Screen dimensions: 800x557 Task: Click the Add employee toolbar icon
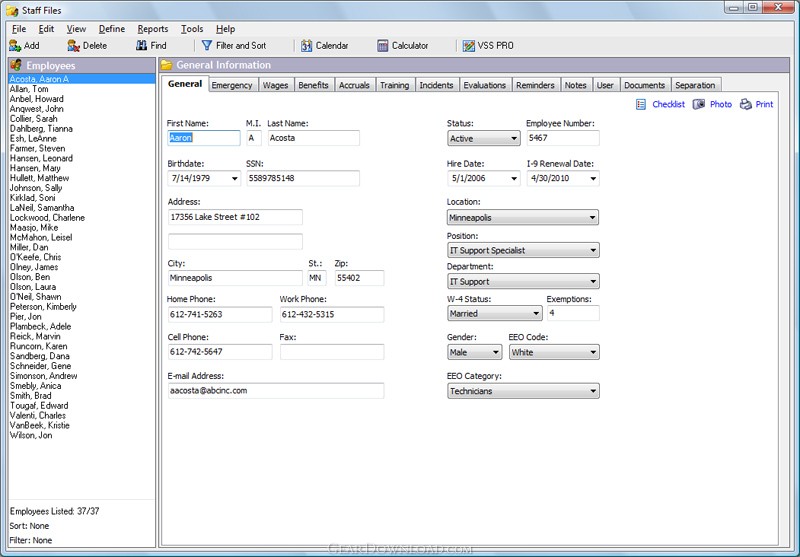(15, 46)
